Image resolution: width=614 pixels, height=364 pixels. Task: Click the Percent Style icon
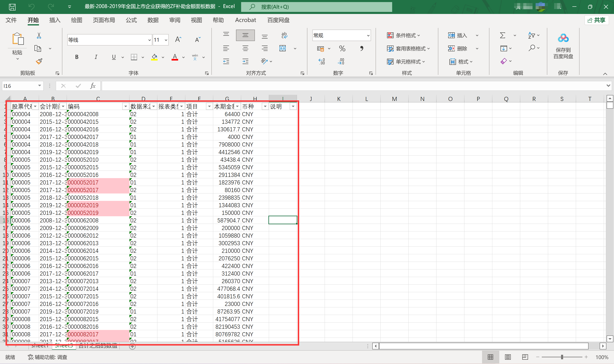342,49
